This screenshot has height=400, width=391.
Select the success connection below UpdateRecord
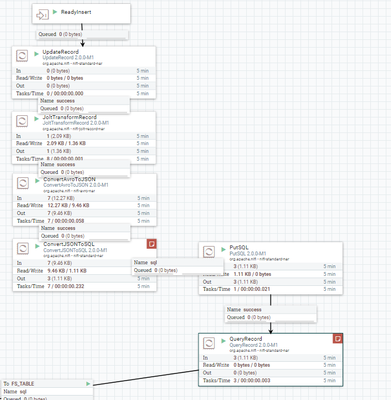[84, 105]
